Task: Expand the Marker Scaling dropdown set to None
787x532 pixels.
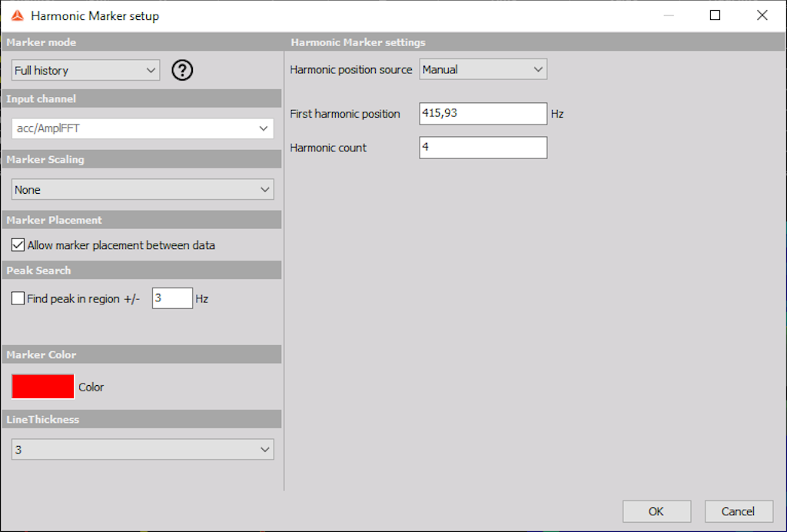Action: point(142,190)
